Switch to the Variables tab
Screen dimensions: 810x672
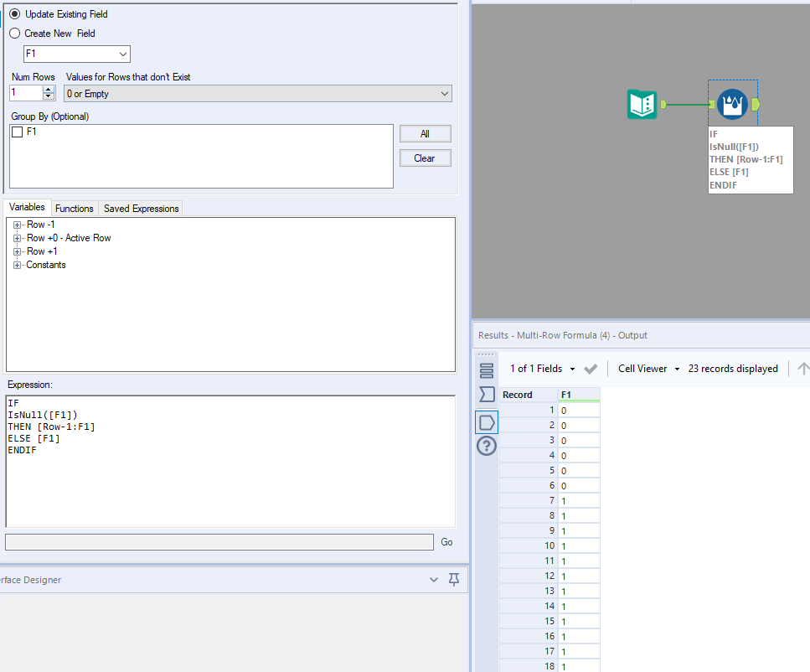point(27,207)
